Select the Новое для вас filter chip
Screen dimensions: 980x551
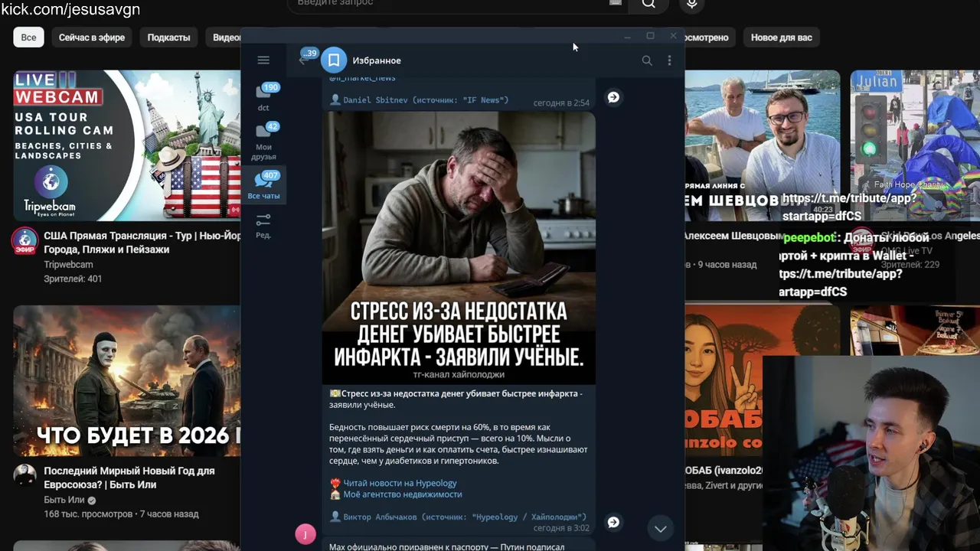pyautogui.click(x=781, y=37)
